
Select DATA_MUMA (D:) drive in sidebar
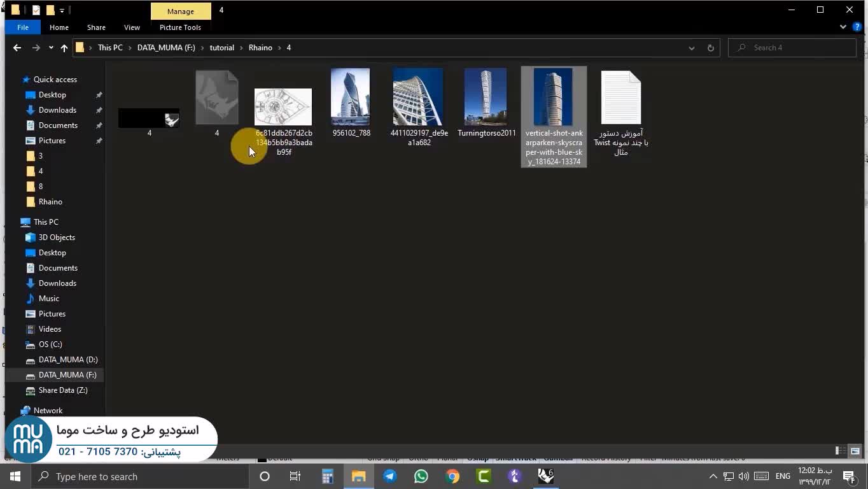pos(67,360)
